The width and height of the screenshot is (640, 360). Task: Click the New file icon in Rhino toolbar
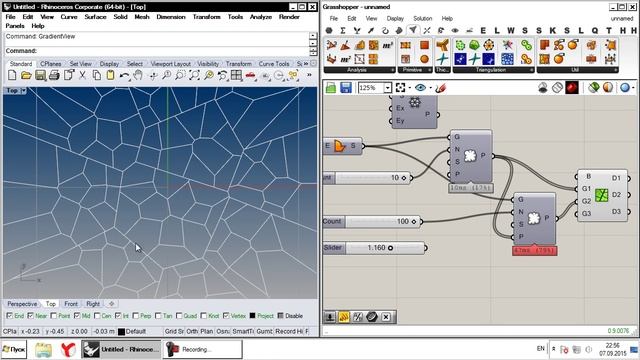pos(12,75)
